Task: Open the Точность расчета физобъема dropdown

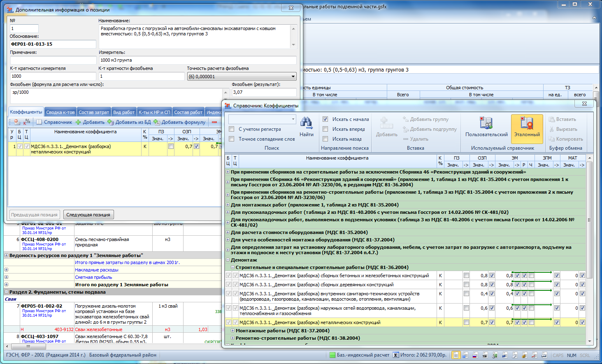Action: 293,77
